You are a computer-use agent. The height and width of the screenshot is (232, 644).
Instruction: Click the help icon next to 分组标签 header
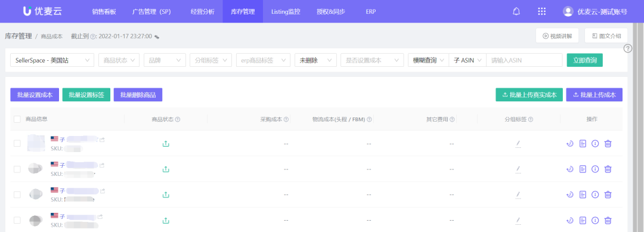(x=531, y=119)
